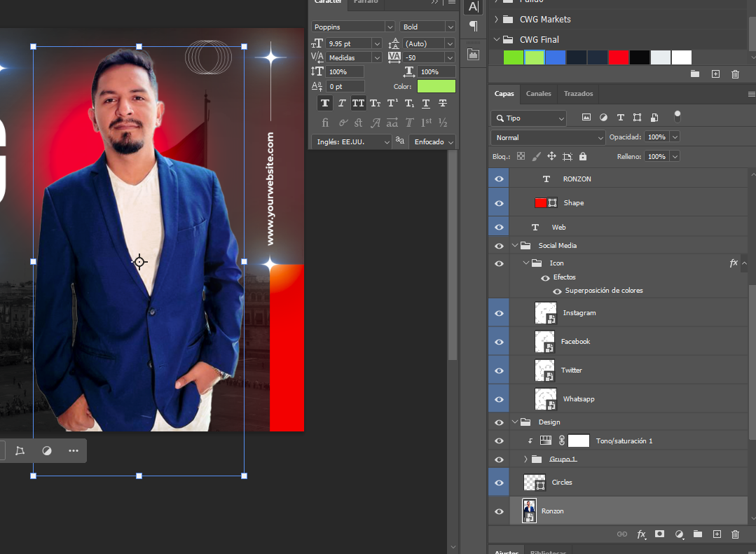Click the lock all layer icon
The height and width of the screenshot is (554, 756).
coord(583,157)
